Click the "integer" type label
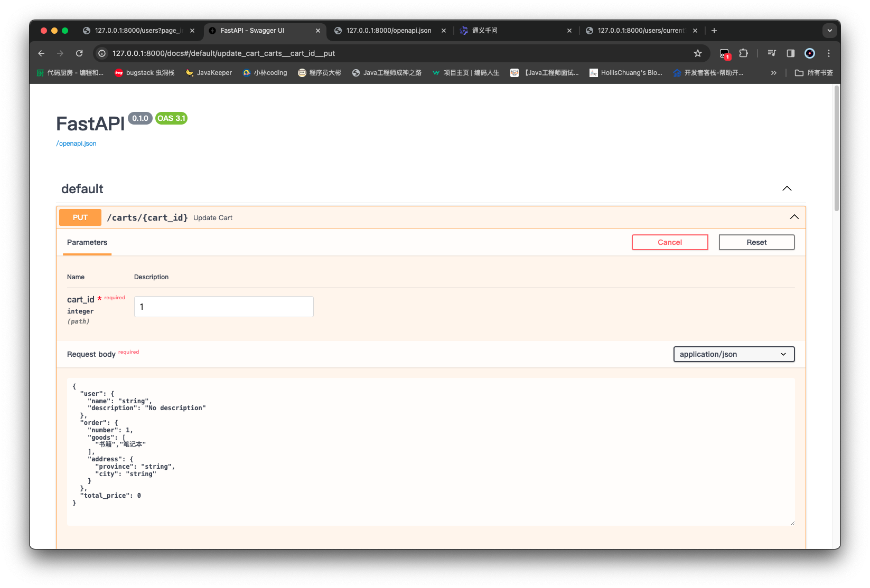870x588 pixels. [80, 311]
